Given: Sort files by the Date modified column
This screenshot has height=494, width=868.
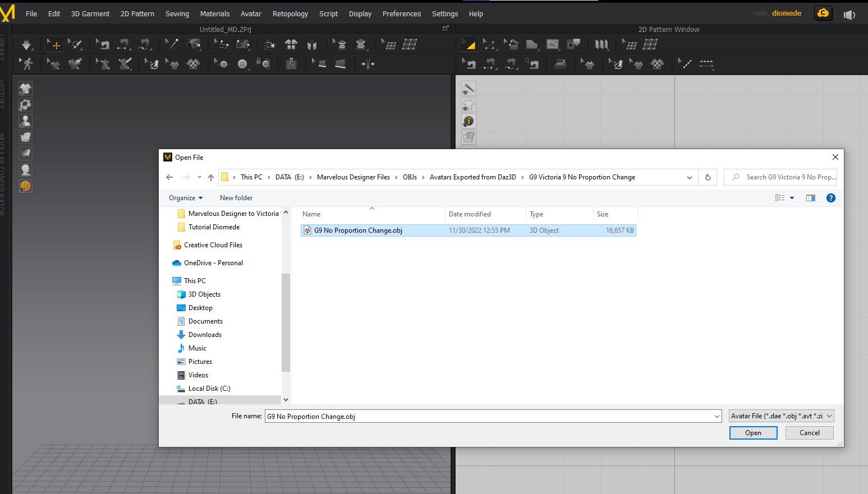Looking at the screenshot, I should (485, 214).
